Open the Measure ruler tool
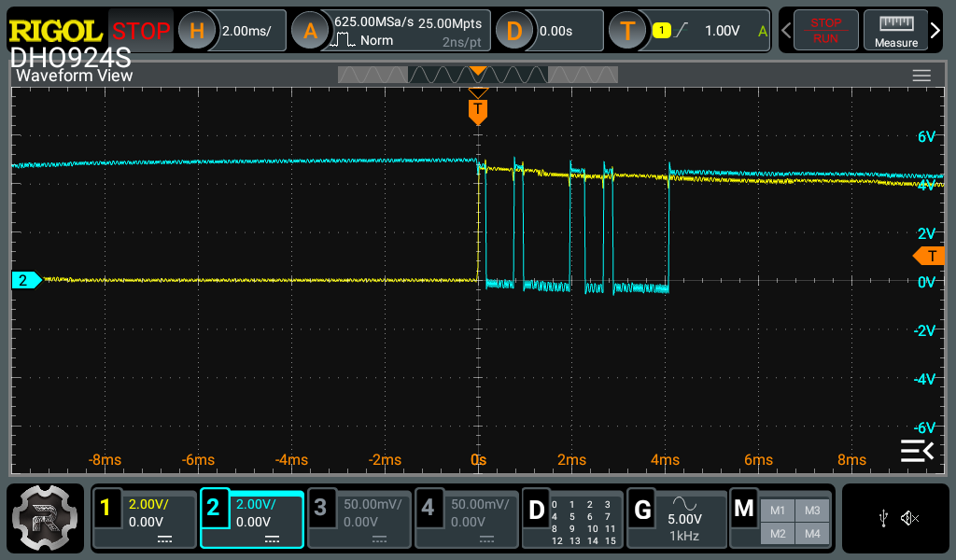Viewport: 956px width, 560px height. pos(895,31)
